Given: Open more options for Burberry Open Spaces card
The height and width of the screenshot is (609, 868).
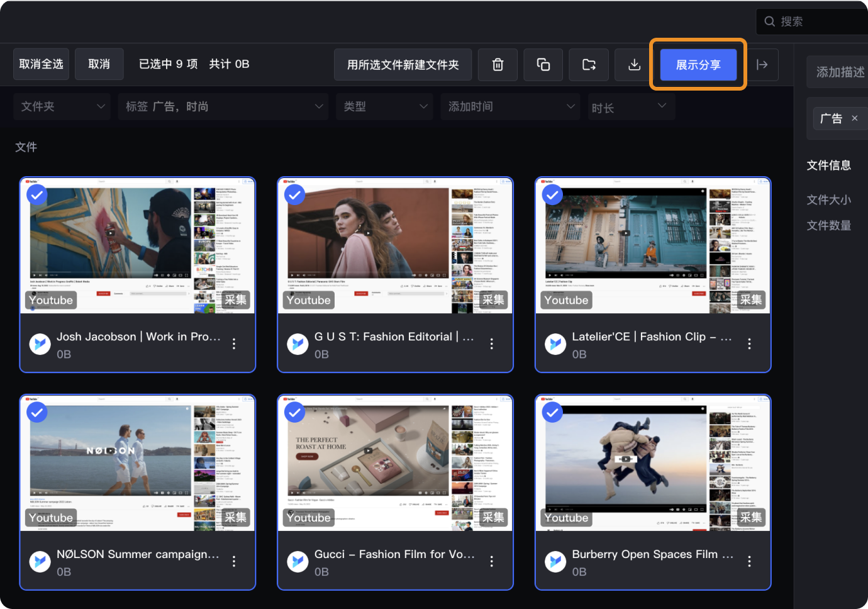Looking at the screenshot, I should tap(749, 562).
